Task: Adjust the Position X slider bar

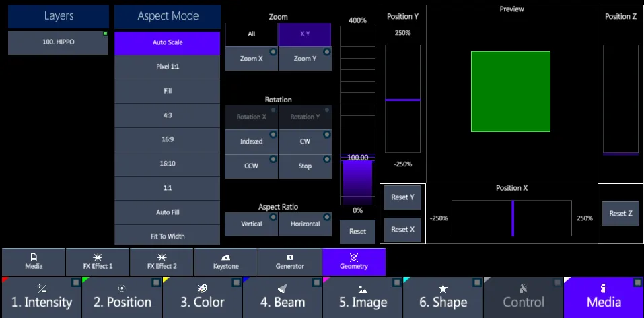Action: coord(511,218)
